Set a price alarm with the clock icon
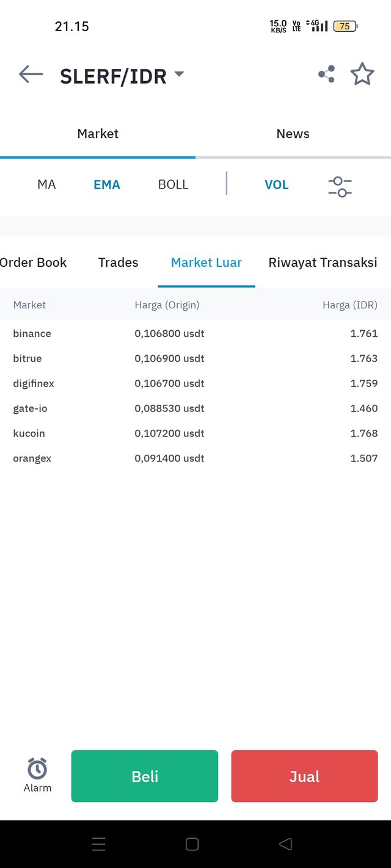This screenshot has height=868, width=391. pos(37,775)
